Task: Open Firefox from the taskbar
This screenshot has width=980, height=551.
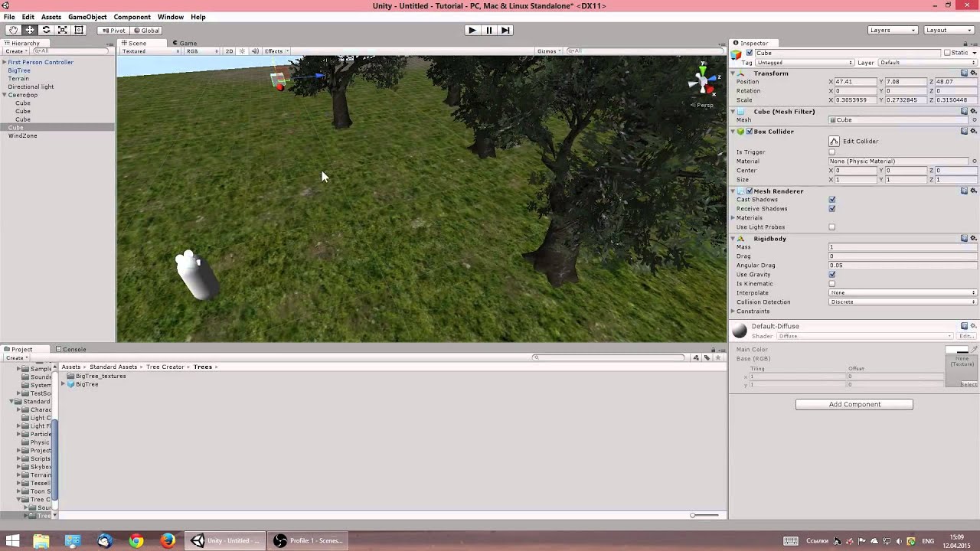Action: 168,541
